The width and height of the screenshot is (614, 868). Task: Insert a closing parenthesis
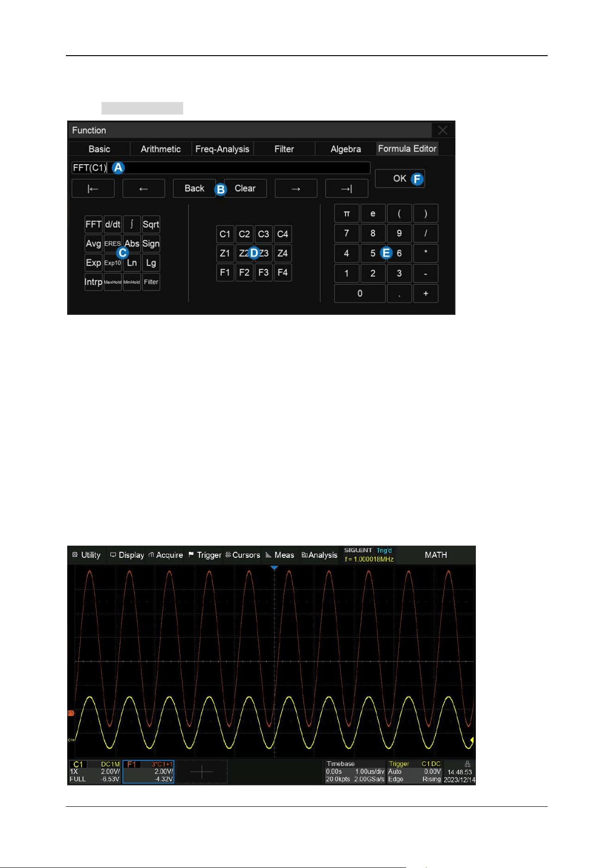[426, 214]
